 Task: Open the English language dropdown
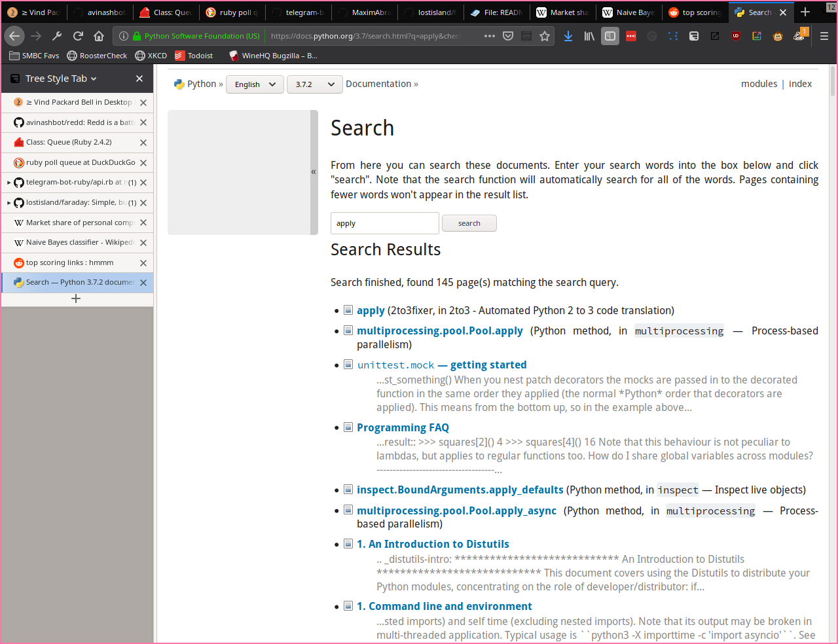255,84
